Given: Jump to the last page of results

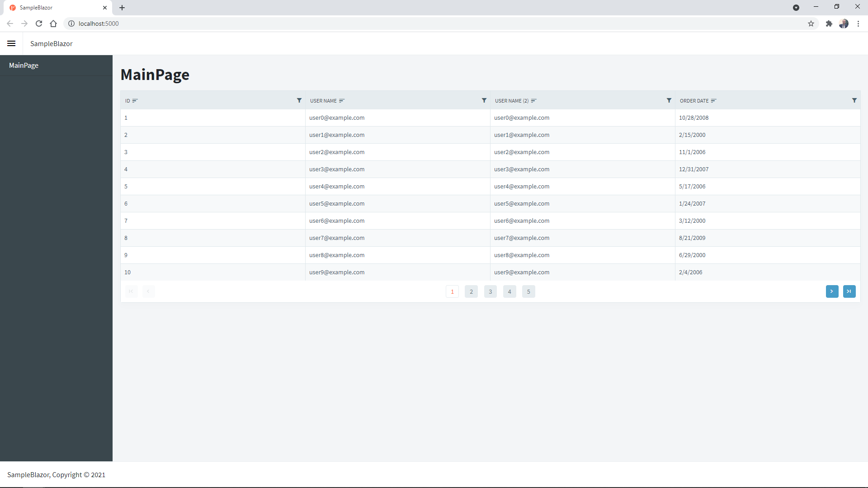Looking at the screenshot, I should tap(849, 291).
